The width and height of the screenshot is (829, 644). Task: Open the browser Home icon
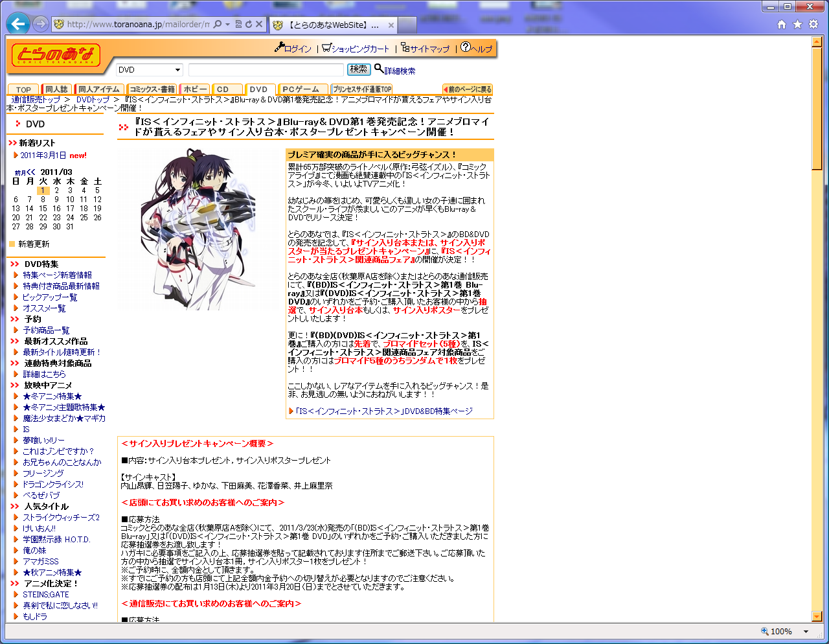tap(782, 24)
